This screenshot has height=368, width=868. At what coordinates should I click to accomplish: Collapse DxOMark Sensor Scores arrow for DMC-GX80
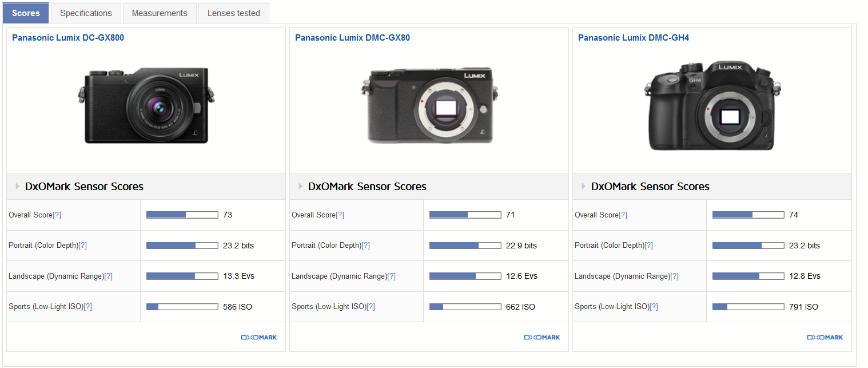pos(301,186)
